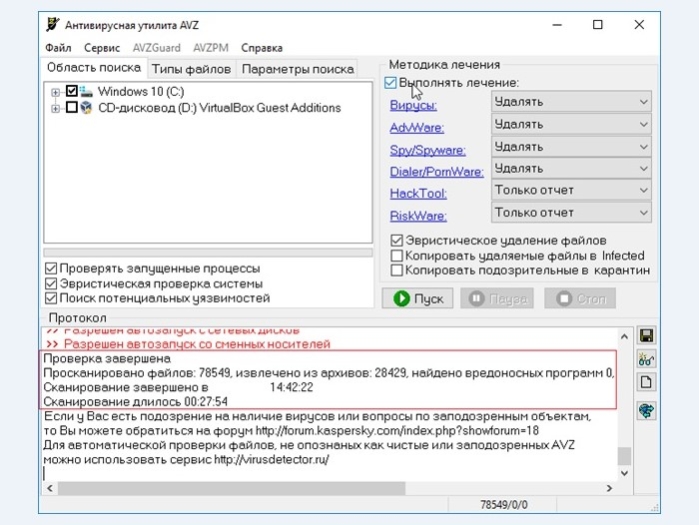Start the scan with the Пуск button
Image resolution: width=699 pixels, height=525 pixels.
coord(418,298)
